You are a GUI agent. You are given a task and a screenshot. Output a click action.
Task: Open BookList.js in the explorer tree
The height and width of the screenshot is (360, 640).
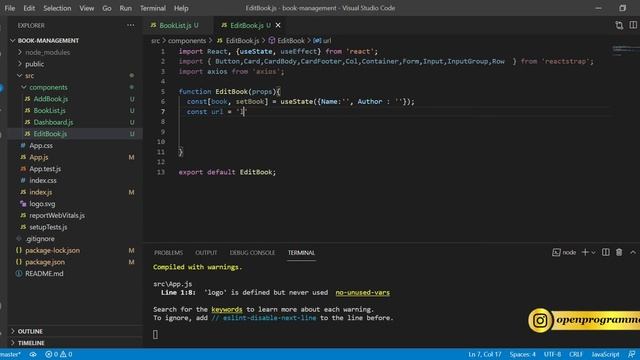point(49,111)
